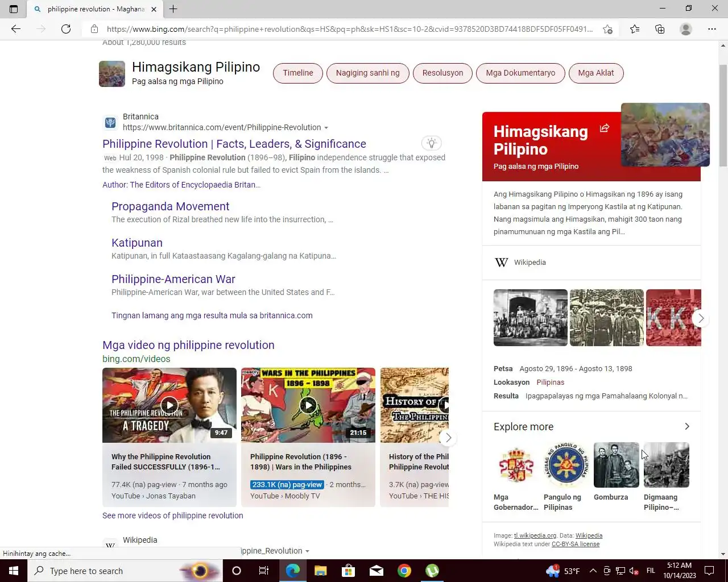Open the Favorites list icon
The width and height of the screenshot is (728, 582).
(635, 29)
